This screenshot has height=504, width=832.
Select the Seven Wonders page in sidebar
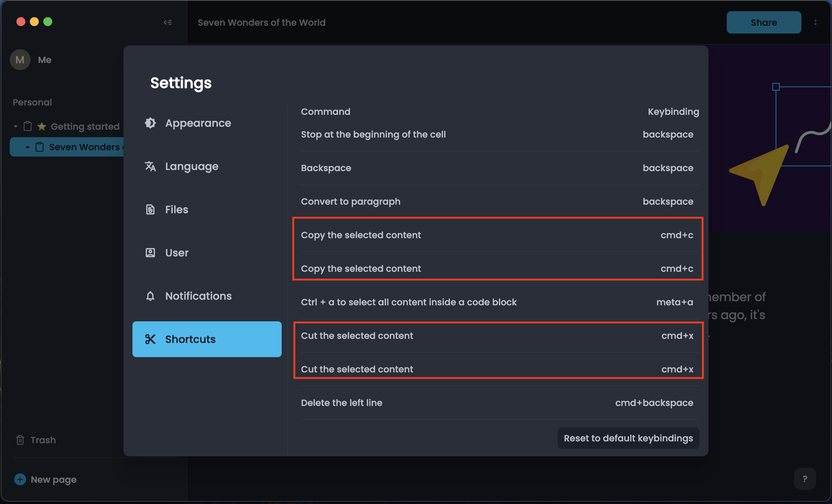pyautogui.click(x=82, y=147)
